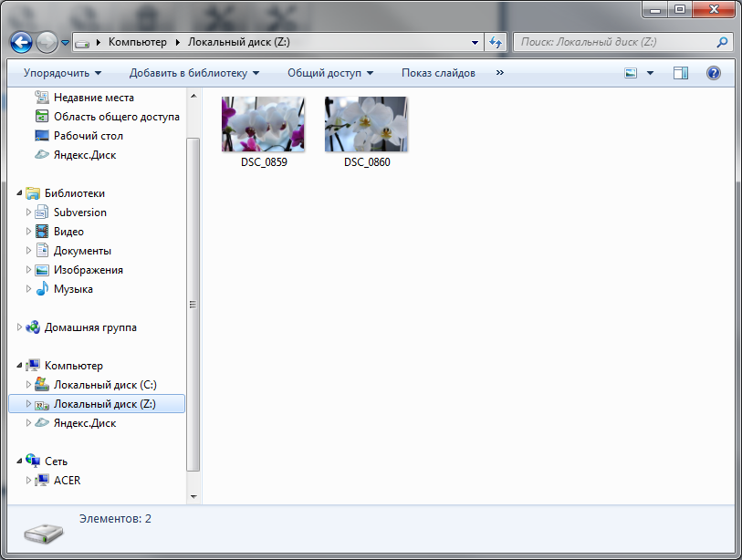Click the Компьютер monitor icon
Viewport: 742px width, 560px height.
point(33,366)
